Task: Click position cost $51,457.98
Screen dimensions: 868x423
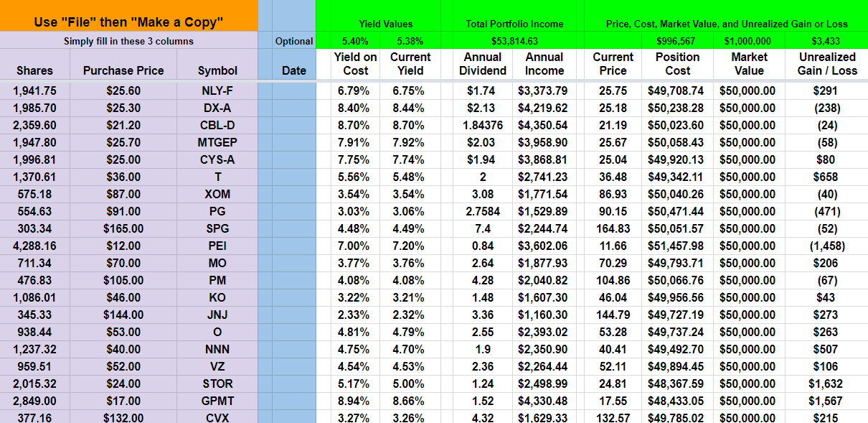Action: [677, 246]
